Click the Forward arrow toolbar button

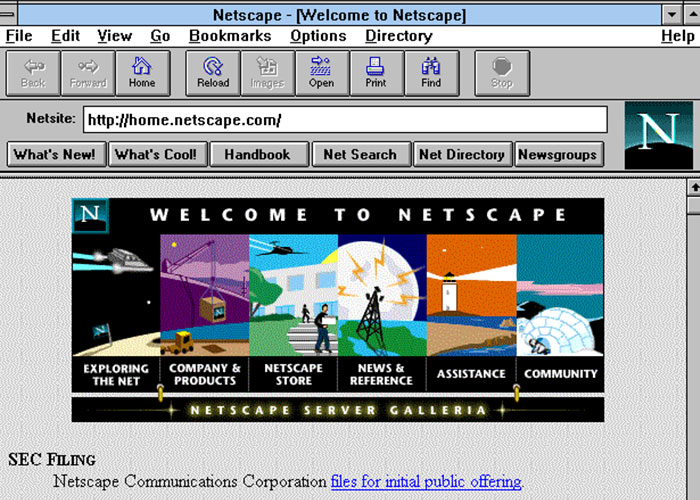tap(88, 72)
